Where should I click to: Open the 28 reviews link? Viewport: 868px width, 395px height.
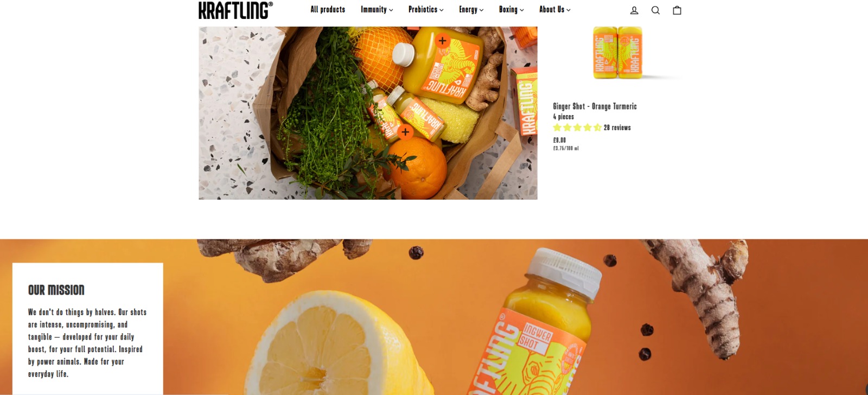[617, 128]
